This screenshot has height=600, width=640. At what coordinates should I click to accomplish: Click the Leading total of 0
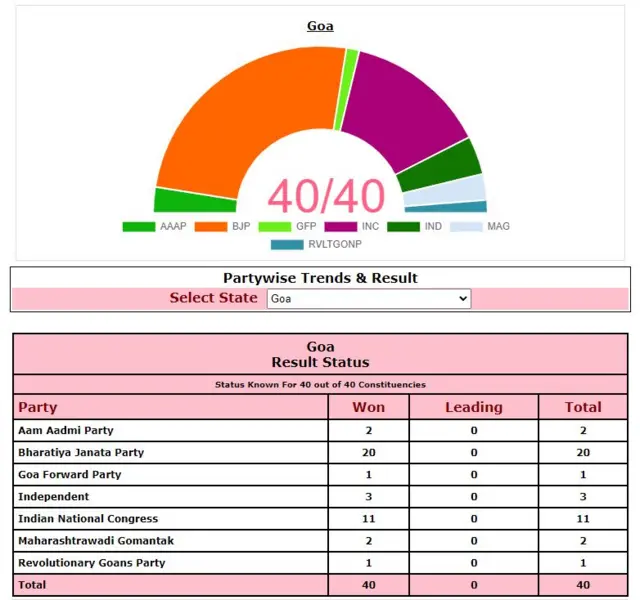(473, 584)
